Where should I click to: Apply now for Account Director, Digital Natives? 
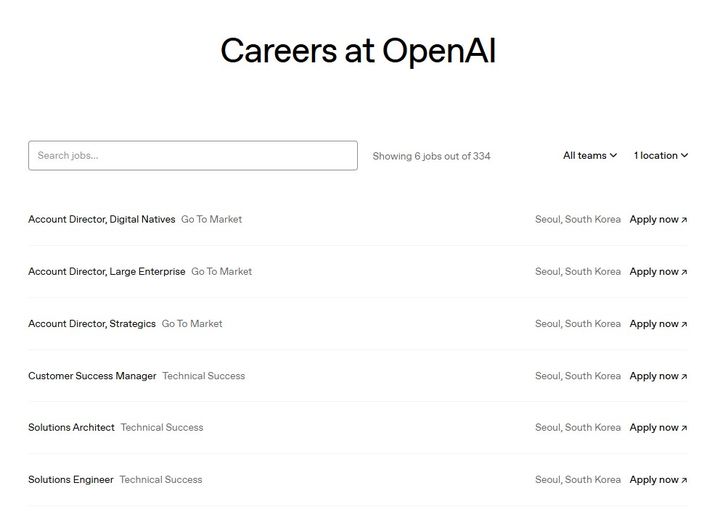click(654, 219)
